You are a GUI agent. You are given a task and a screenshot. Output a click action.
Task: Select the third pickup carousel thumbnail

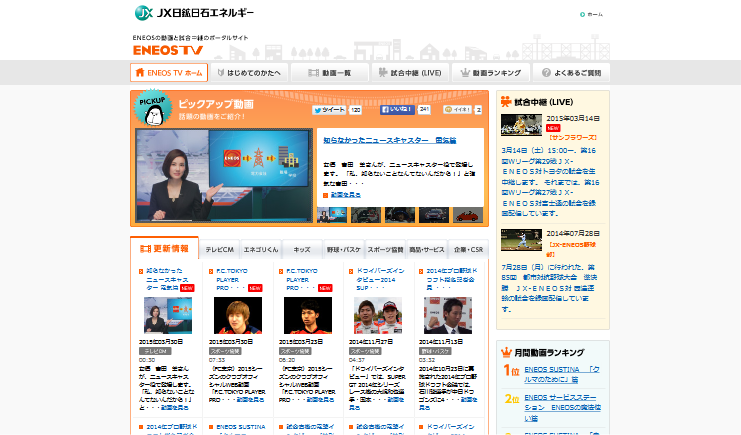coord(400,215)
